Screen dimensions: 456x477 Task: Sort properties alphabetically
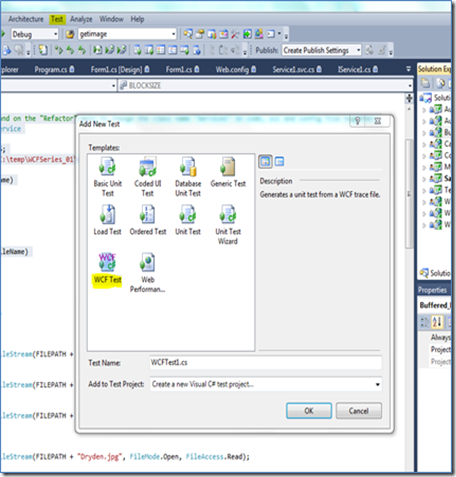(x=437, y=322)
